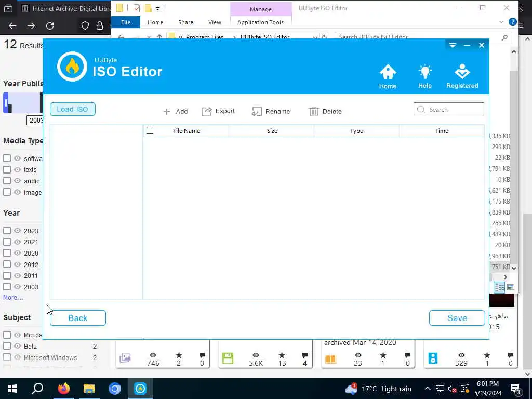Click the Time column header
532x399 pixels.
pos(442,130)
